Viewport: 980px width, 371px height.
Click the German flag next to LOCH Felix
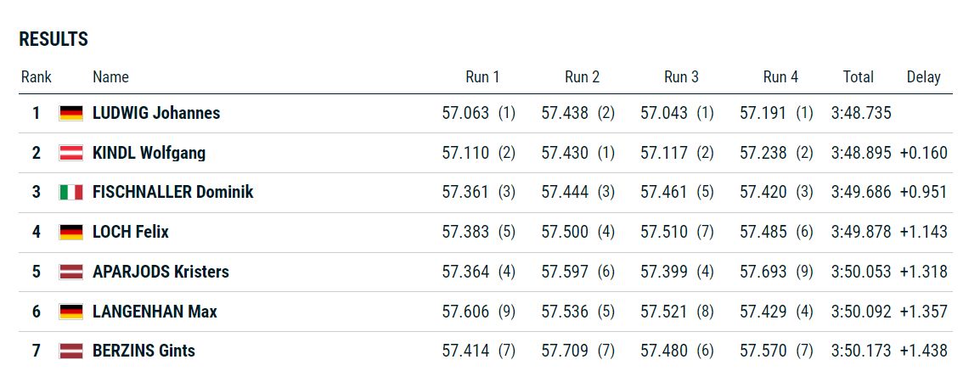70,232
